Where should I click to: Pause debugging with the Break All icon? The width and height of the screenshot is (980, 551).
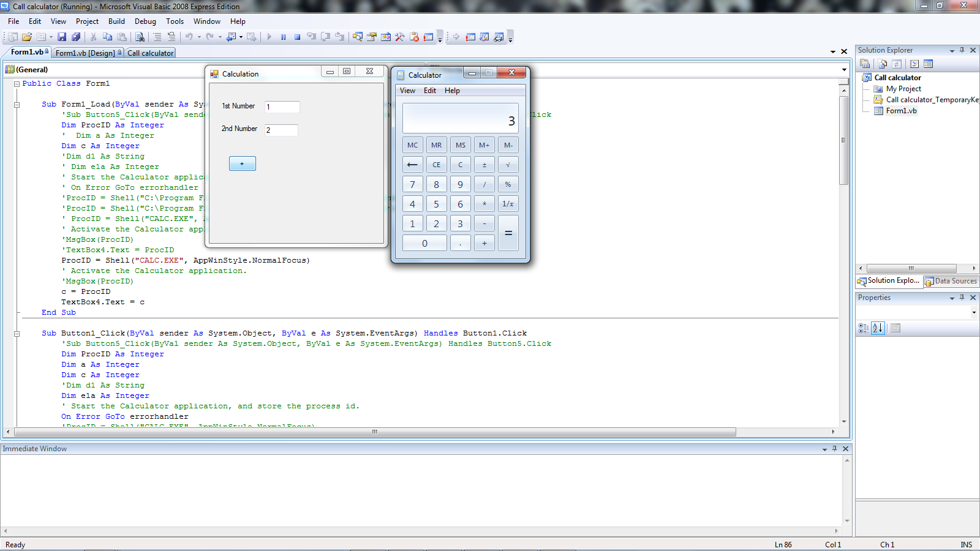pos(283,37)
